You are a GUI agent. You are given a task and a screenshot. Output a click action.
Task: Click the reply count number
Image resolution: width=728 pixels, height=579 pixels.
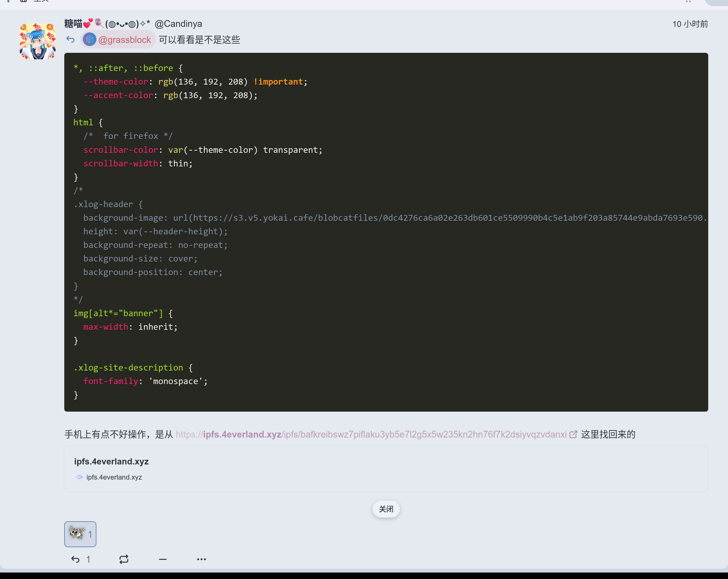88,559
